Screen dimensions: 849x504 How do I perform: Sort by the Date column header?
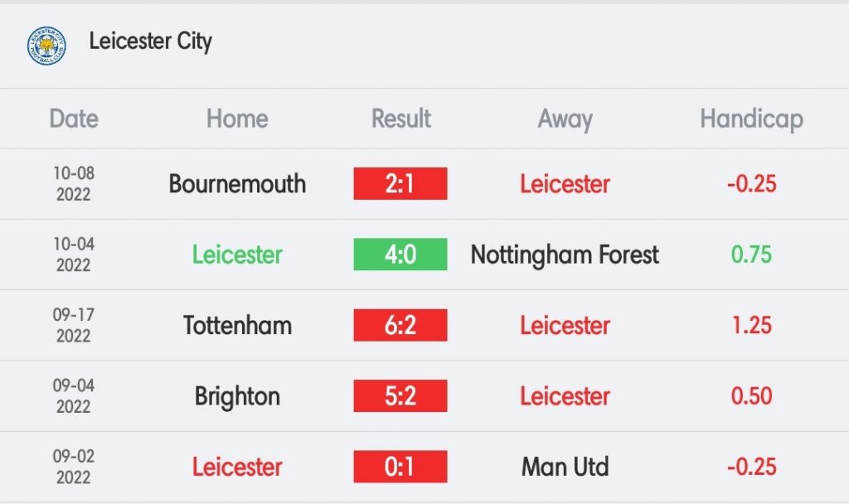(74, 119)
